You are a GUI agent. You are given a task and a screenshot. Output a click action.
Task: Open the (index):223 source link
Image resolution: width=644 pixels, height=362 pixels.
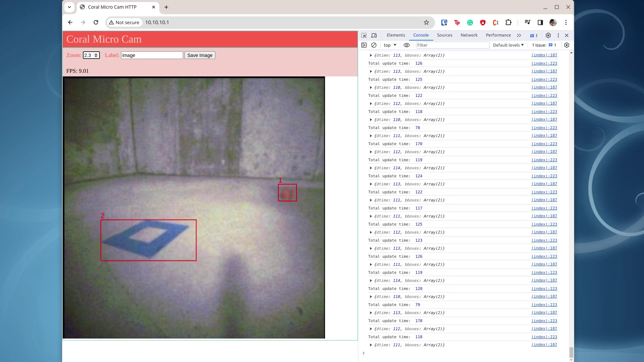tap(543, 63)
